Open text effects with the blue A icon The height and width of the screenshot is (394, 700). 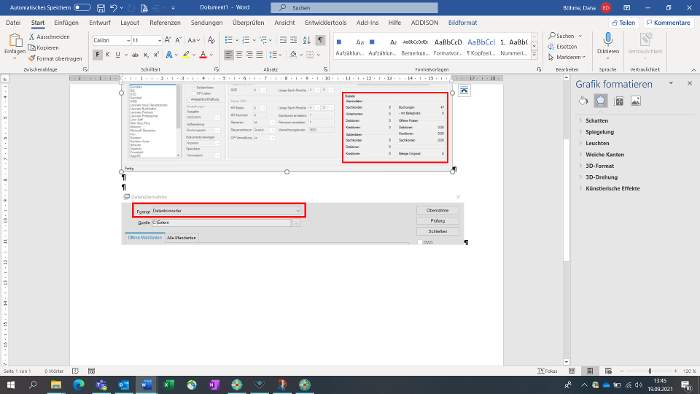[x=169, y=55]
